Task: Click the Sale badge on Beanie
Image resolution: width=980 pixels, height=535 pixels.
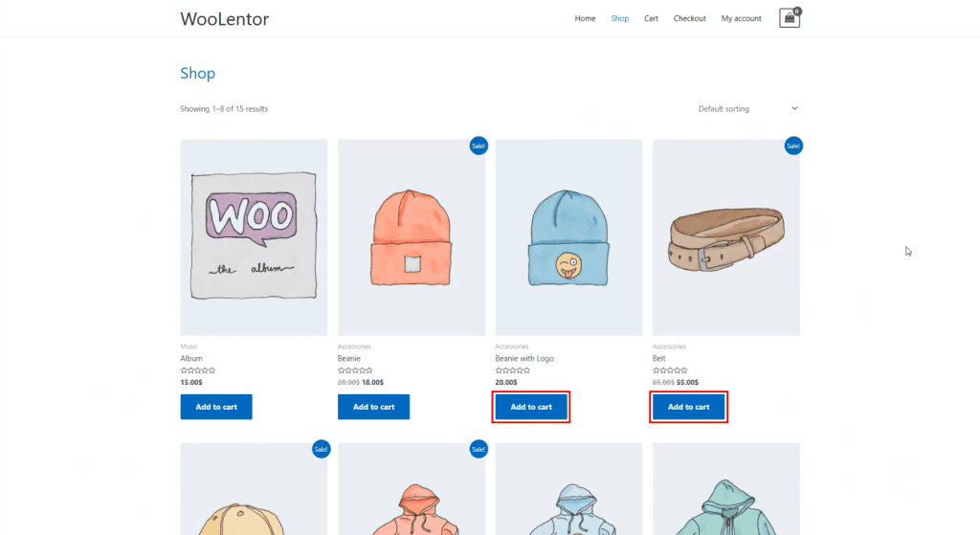Action: [x=479, y=145]
